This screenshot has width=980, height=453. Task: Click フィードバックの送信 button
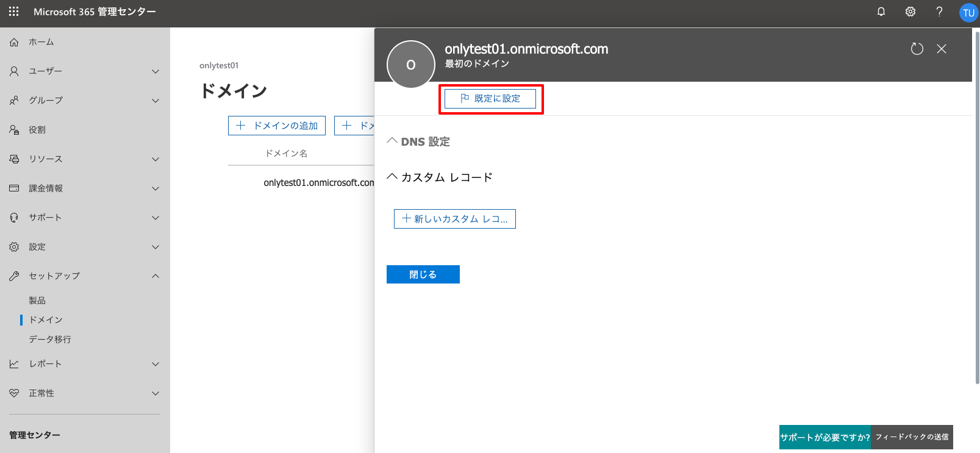[x=912, y=437]
